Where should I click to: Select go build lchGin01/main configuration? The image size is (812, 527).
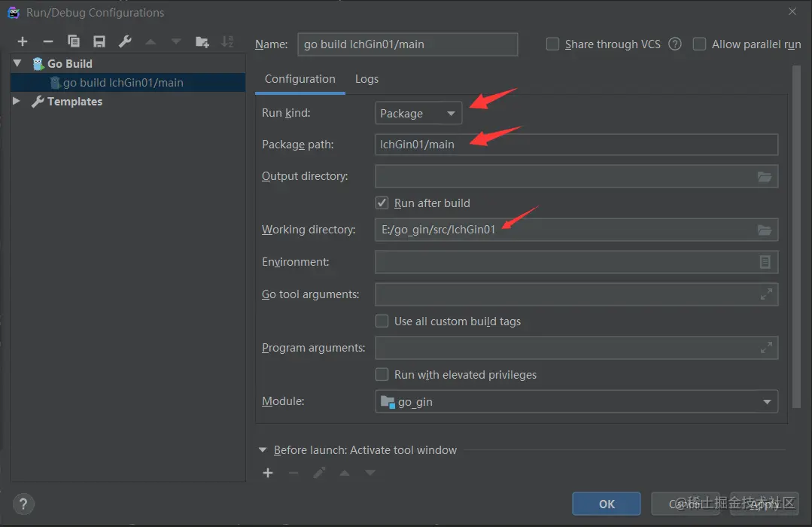point(123,83)
